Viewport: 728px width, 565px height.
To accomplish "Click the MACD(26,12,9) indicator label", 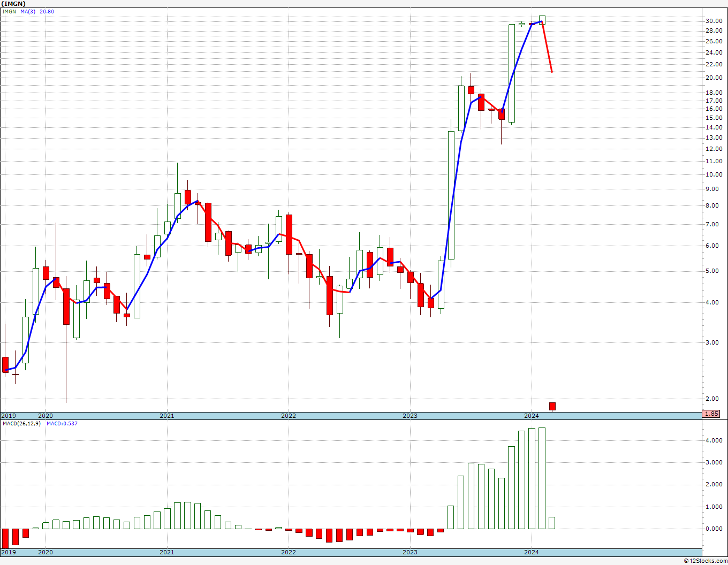I will [22, 423].
